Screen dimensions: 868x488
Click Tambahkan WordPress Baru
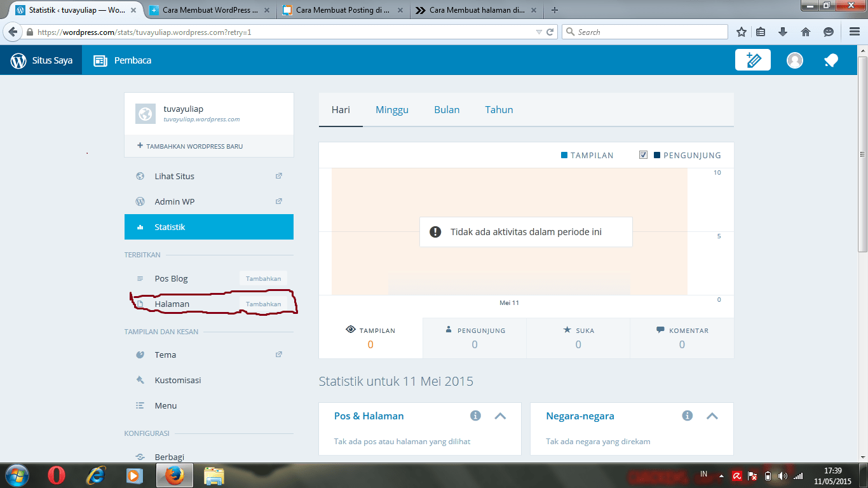pos(190,146)
